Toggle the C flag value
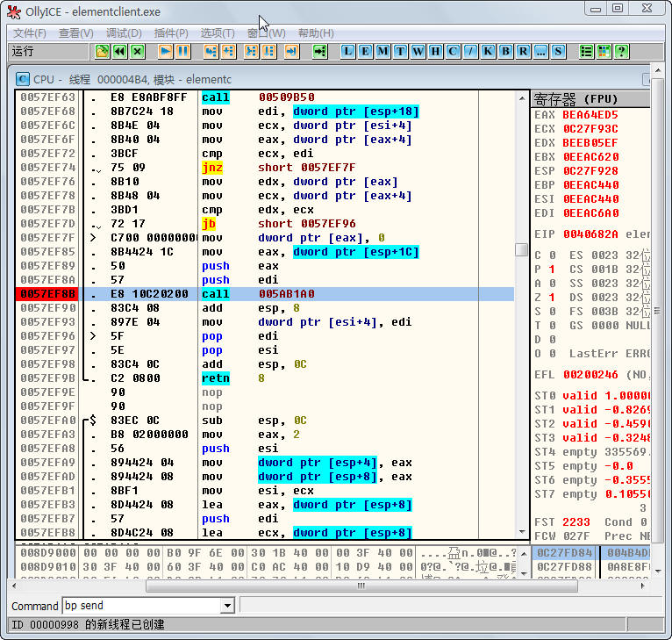Image resolution: width=672 pixels, height=640 pixels. [x=552, y=255]
